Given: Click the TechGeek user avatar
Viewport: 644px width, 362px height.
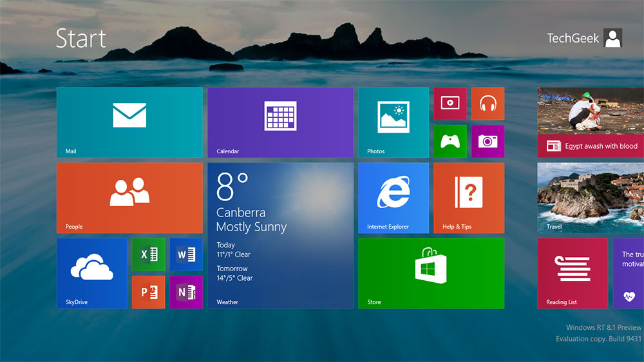Looking at the screenshot, I should click(x=613, y=38).
